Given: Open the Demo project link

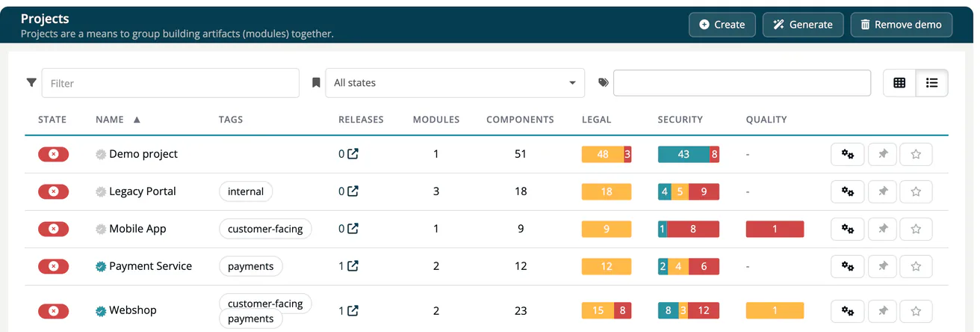Looking at the screenshot, I should pyautogui.click(x=143, y=154).
